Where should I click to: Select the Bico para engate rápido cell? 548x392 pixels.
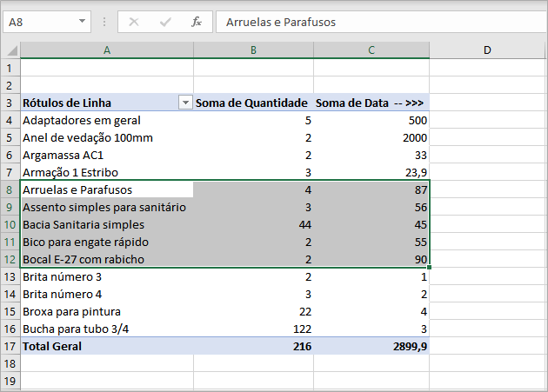[107, 243]
